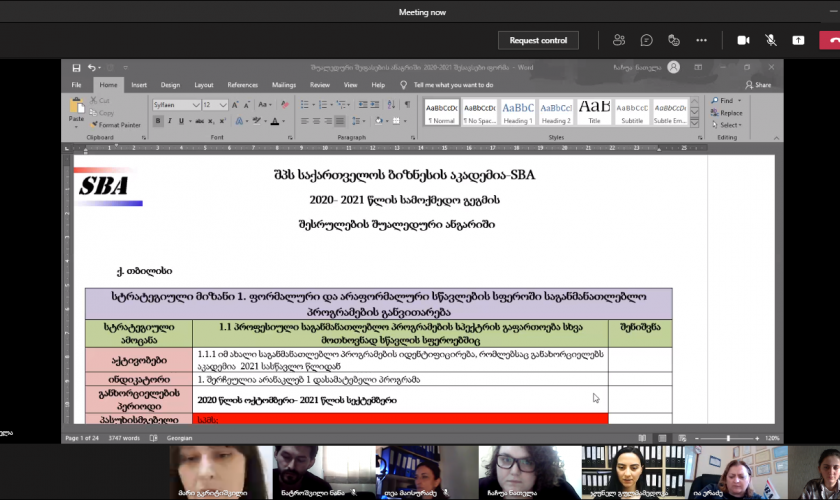Toggle italic formatting in the ribbon
The width and height of the screenshot is (840, 500).
(x=170, y=121)
